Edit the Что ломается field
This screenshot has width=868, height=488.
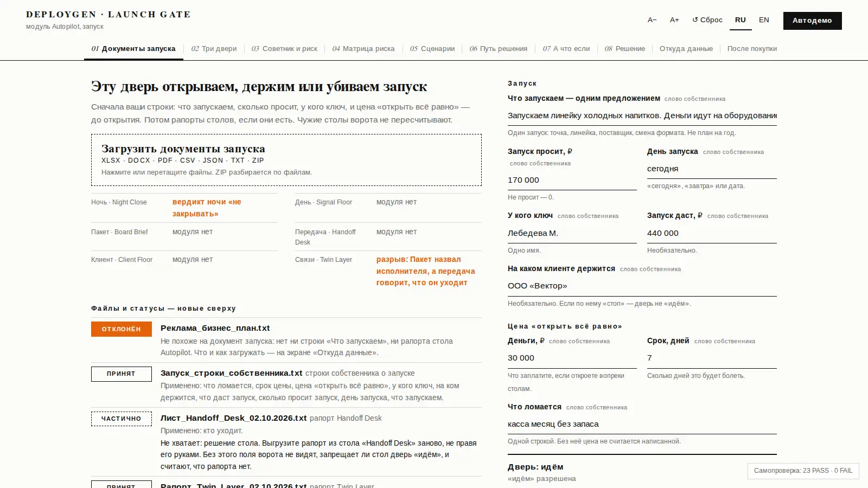(642, 424)
